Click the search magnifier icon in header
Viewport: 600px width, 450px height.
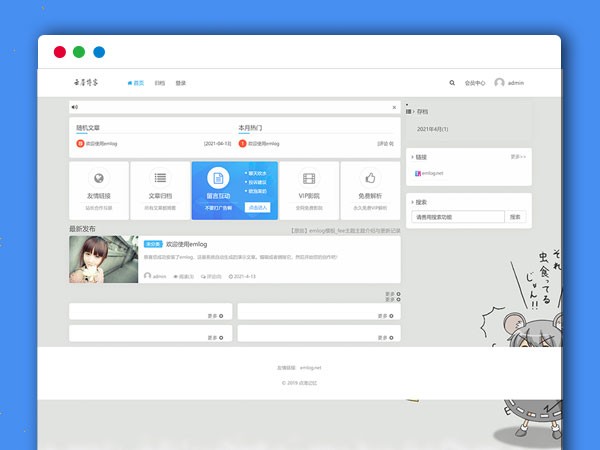452,83
